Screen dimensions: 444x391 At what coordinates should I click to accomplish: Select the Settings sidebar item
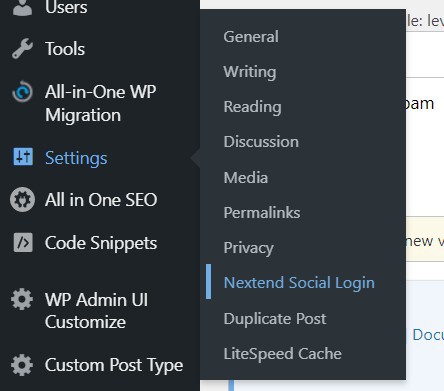coord(76,158)
